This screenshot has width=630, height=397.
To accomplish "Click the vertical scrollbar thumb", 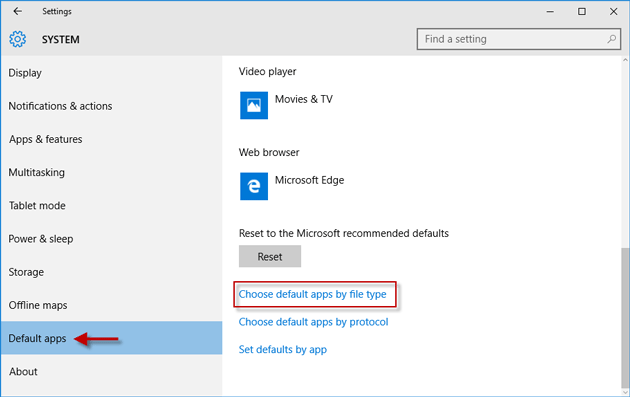I will pos(625,317).
